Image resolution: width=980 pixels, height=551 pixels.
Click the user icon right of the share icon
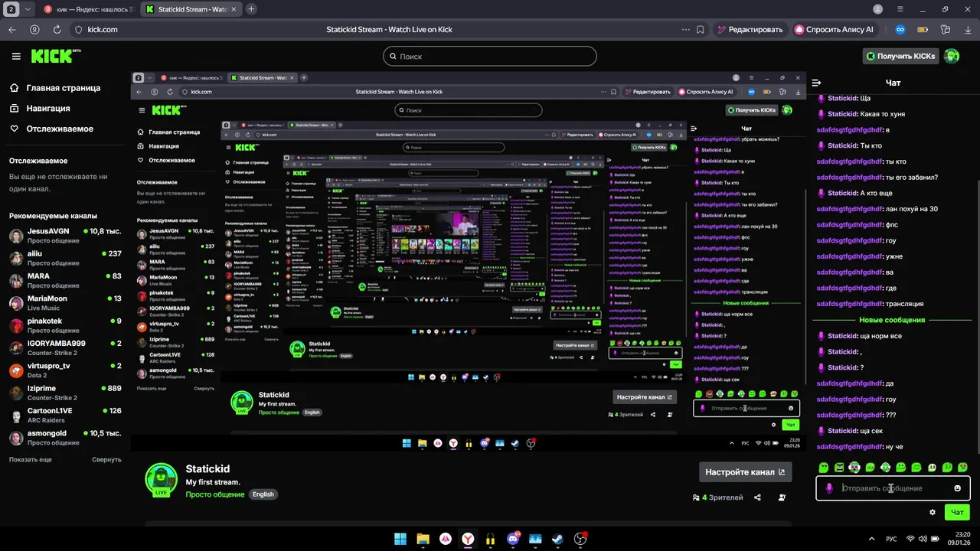[782, 497]
